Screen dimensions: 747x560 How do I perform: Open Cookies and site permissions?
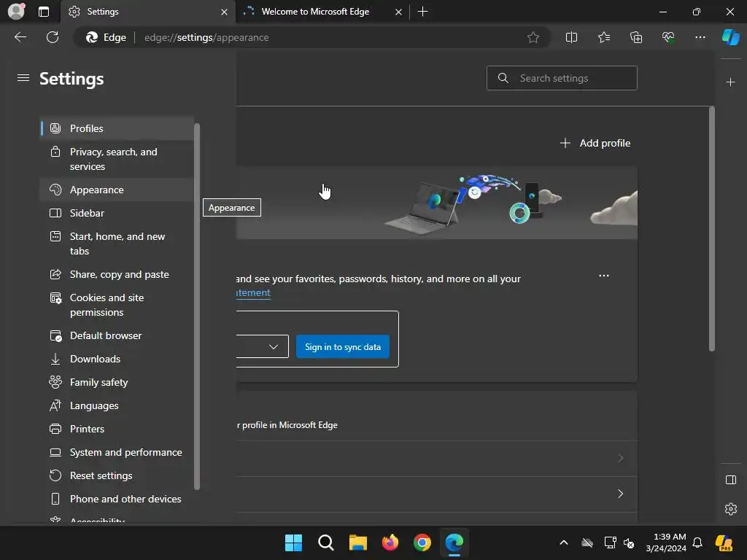(117, 305)
